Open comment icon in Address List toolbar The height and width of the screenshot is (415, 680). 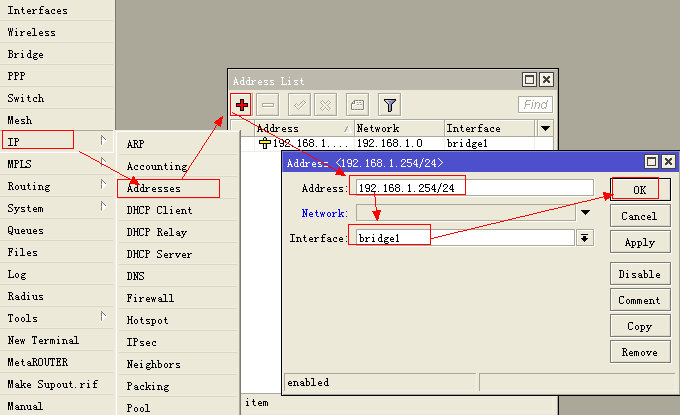(357, 105)
